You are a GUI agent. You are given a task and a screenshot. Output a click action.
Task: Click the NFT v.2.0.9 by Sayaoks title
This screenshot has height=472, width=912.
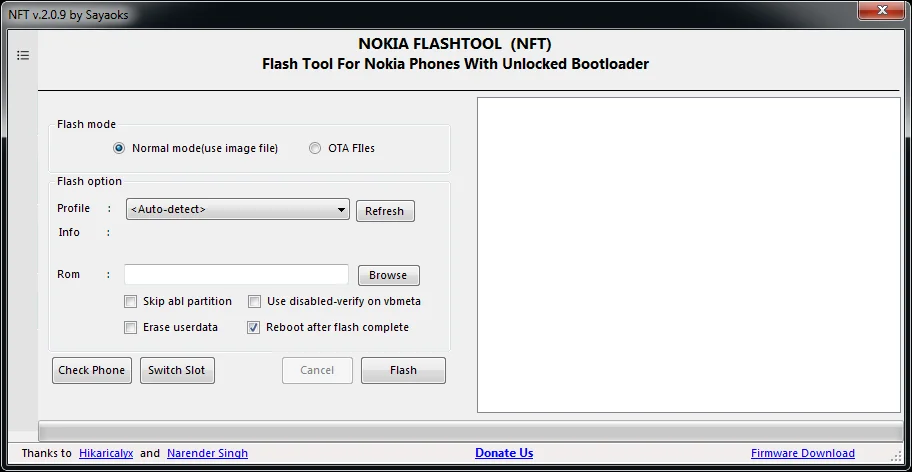pos(68,15)
